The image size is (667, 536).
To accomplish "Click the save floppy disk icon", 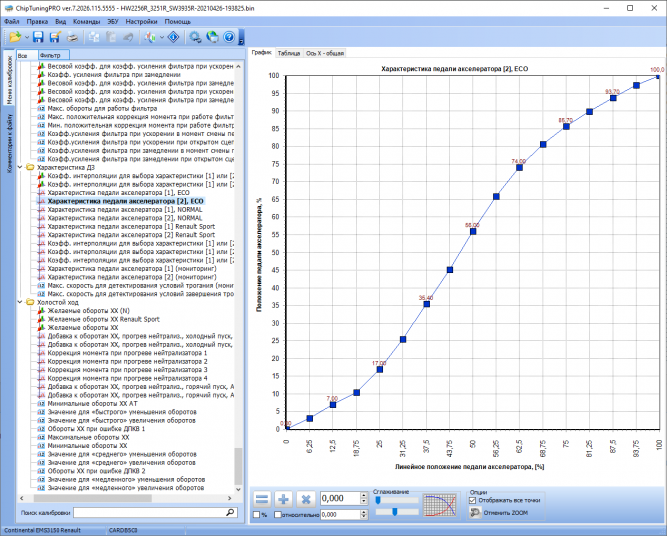I will click(x=38, y=37).
